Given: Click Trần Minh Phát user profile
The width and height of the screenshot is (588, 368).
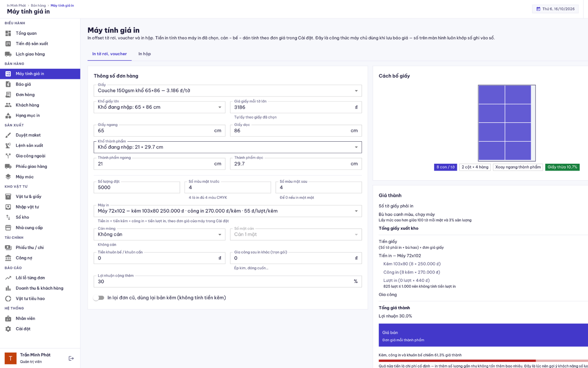Looking at the screenshot, I should tap(35, 358).
